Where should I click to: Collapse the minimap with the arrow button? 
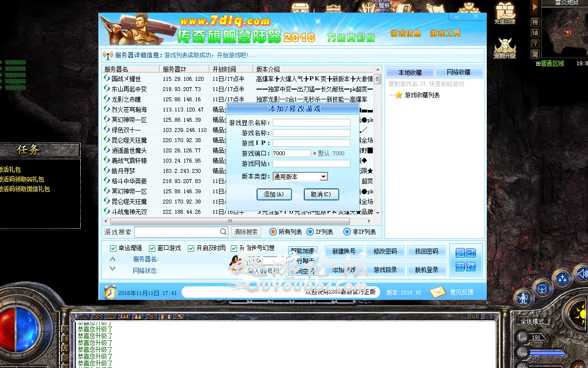point(535,6)
